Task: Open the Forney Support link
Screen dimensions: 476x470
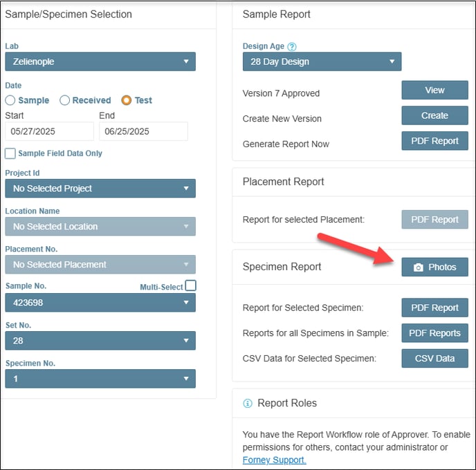Action: [x=275, y=460]
